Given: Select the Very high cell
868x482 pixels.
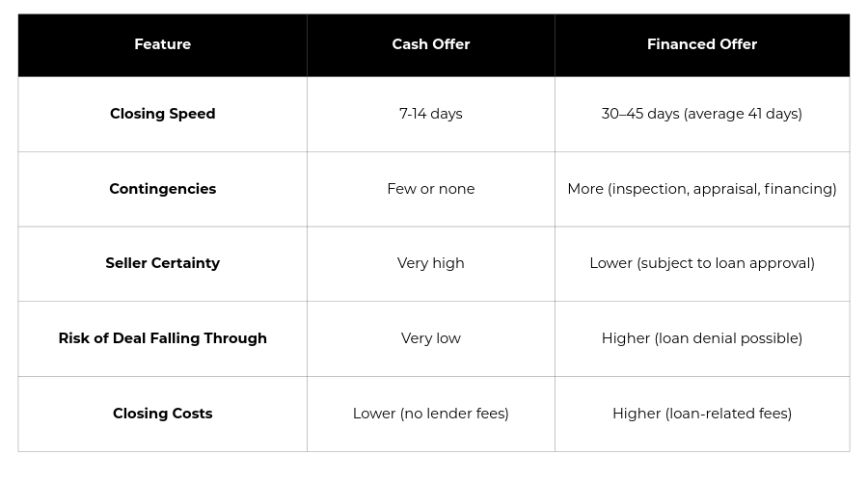Looking at the screenshot, I should pyautogui.click(x=430, y=263).
